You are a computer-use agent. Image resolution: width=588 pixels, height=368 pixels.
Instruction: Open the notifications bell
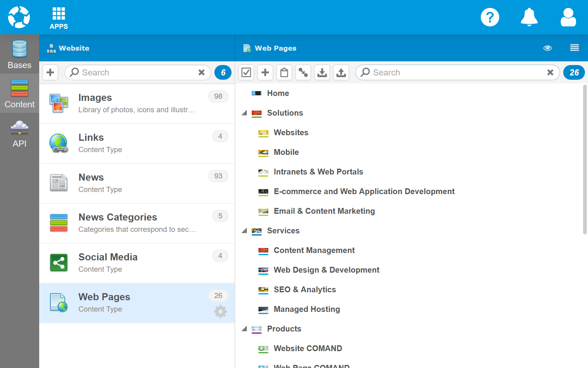point(529,17)
